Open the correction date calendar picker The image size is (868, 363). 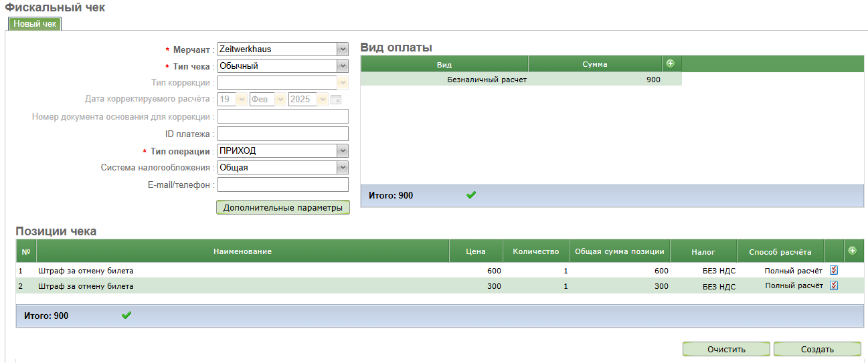click(x=336, y=100)
